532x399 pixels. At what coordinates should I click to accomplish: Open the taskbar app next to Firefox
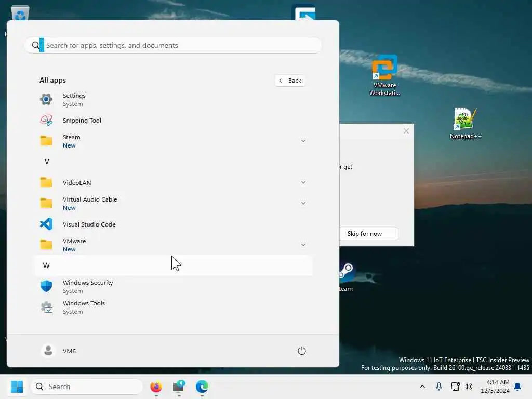tap(179, 387)
